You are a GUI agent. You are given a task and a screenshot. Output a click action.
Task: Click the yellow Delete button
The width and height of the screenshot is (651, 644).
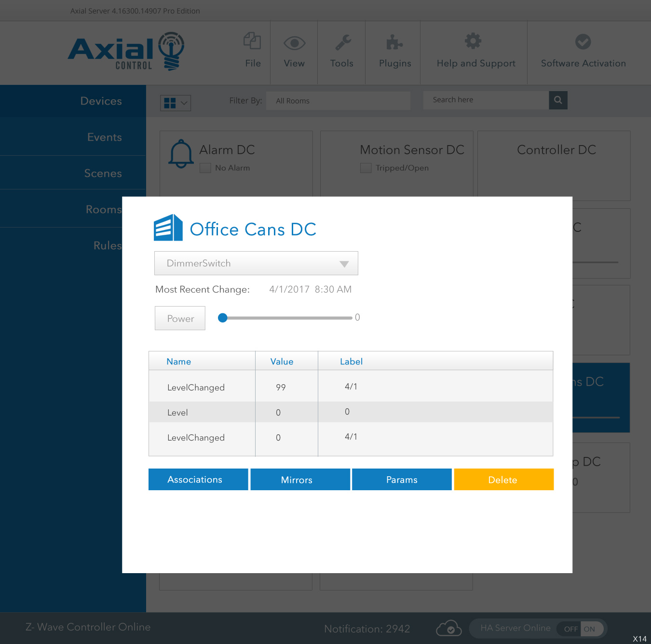[503, 480]
